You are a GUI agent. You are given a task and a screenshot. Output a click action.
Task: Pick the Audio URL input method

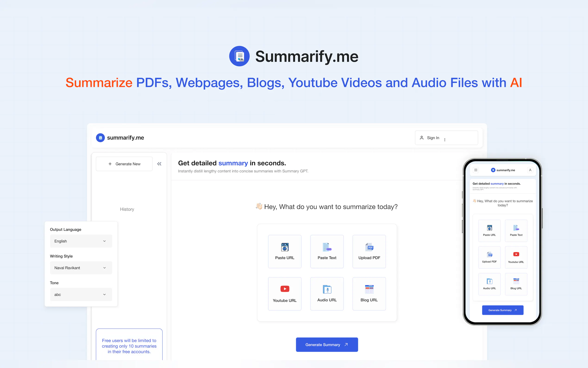(327, 293)
